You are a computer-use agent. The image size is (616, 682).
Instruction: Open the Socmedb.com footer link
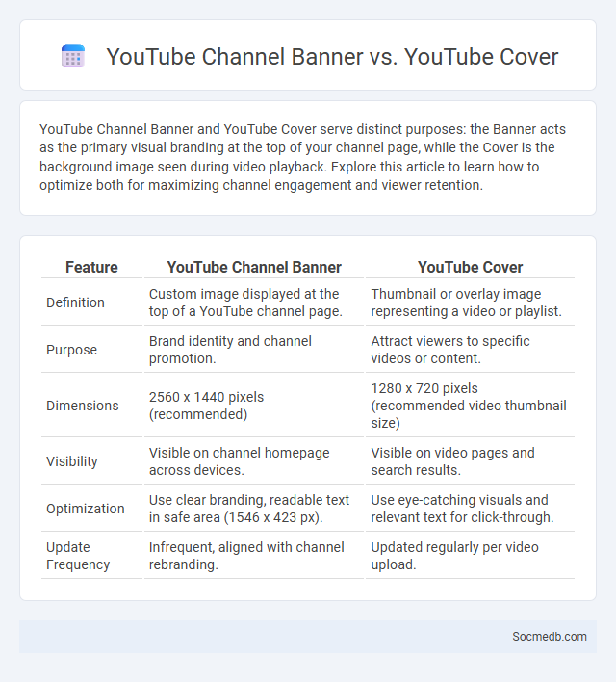tap(549, 637)
